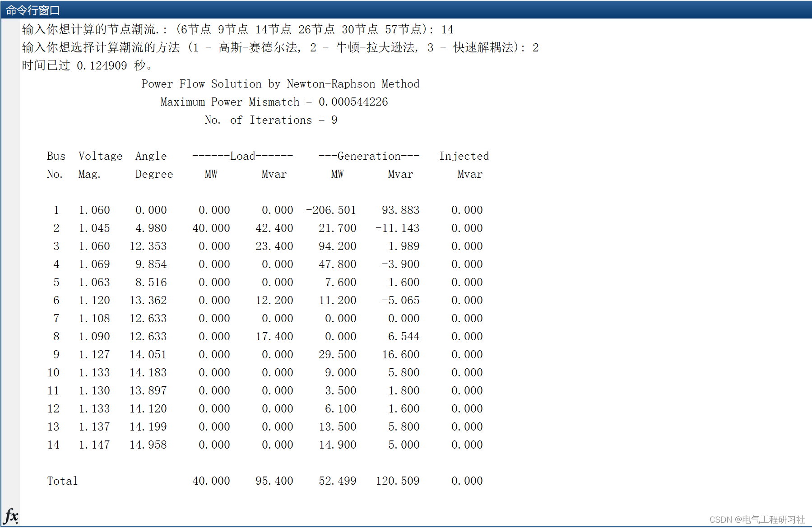Click bus 14 voltage magnitude 1.147
This screenshot has width=812, height=528.
click(94, 445)
